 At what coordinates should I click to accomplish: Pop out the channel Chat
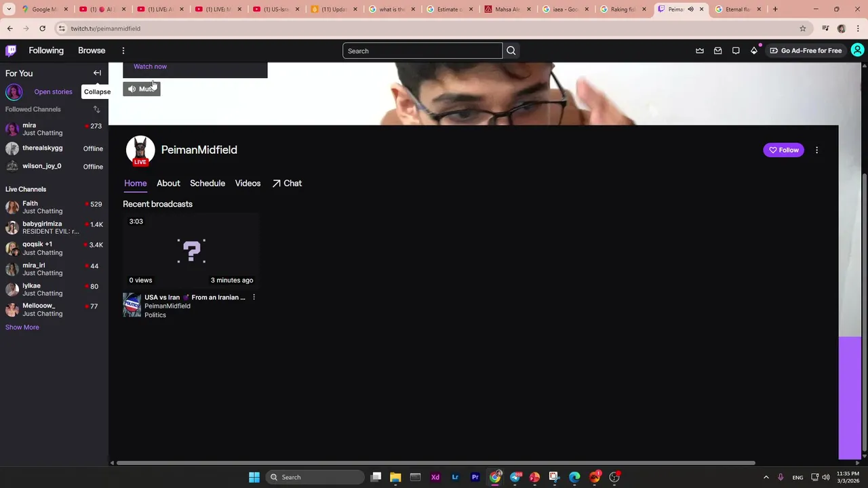pos(287,183)
